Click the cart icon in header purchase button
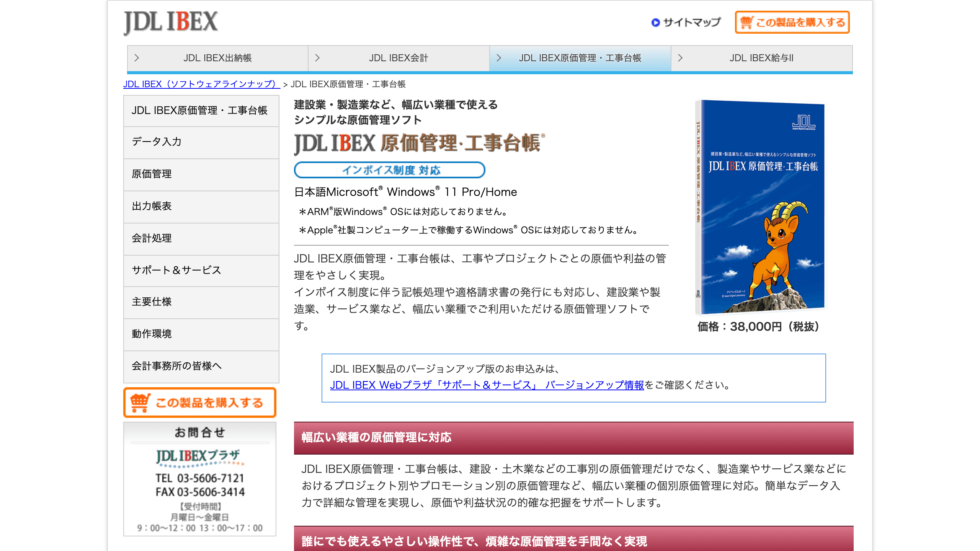The image size is (980, 551). point(746,22)
